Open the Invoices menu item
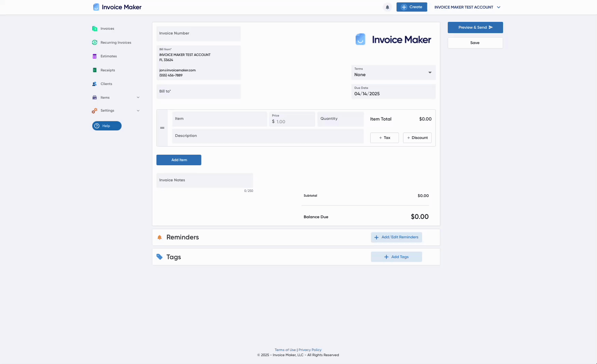The width and height of the screenshot is (597, 364). (x=107, y=29)
